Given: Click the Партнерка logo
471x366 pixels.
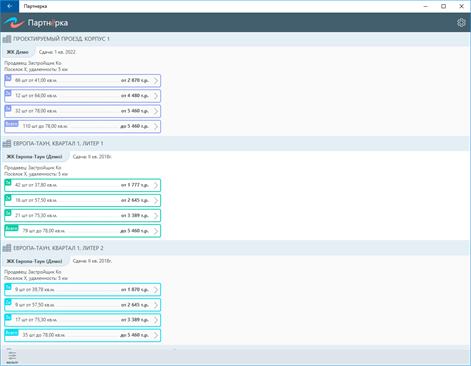Looking at the screenshot, I should pyautogui.click(x=36, y=23).
